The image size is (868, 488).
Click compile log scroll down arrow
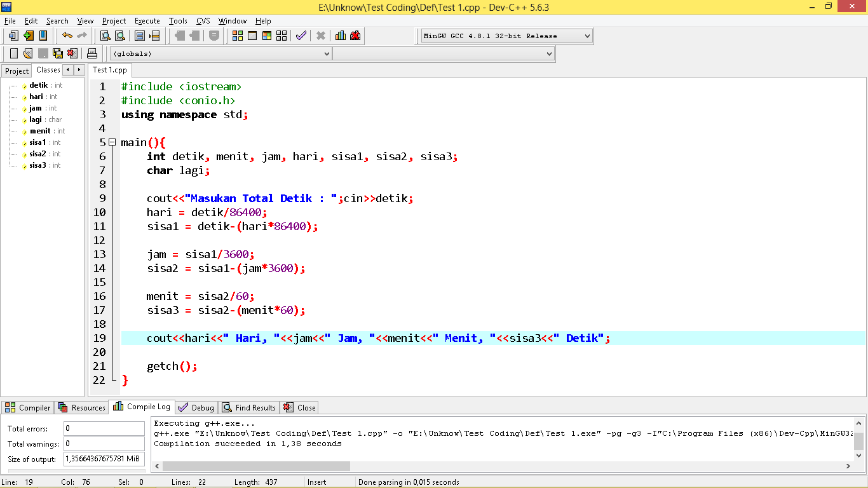[858, 455]
